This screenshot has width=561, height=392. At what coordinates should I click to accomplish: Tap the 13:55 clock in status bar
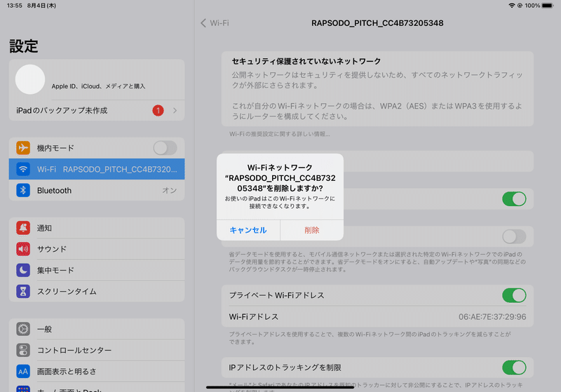14,6
